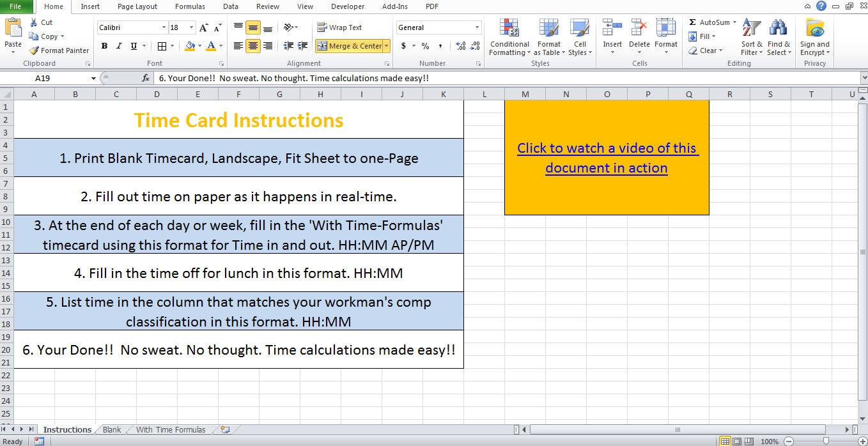Click the Insert cells icon
This screenshot has height=446, width=868.
pyautogui.click(x=612, y=28)
